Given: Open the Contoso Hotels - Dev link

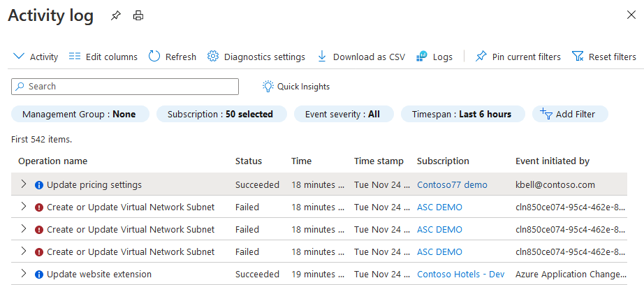Looking at the screenshot, I should click(x=460, y=275).
